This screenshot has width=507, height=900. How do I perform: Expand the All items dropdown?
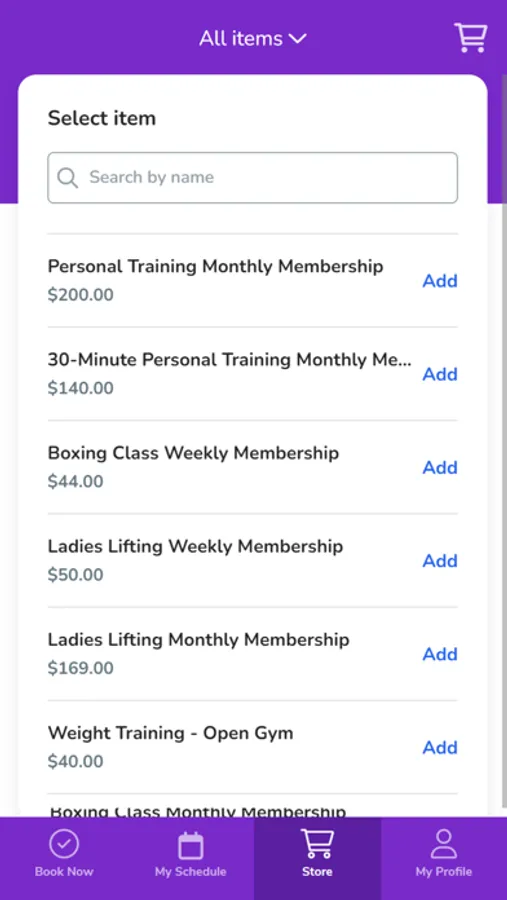(253, 38)
